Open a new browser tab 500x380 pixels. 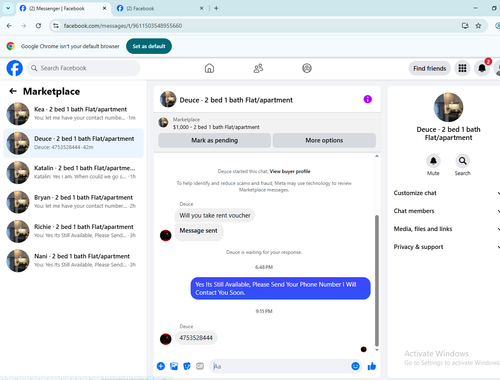coord(216,8)
